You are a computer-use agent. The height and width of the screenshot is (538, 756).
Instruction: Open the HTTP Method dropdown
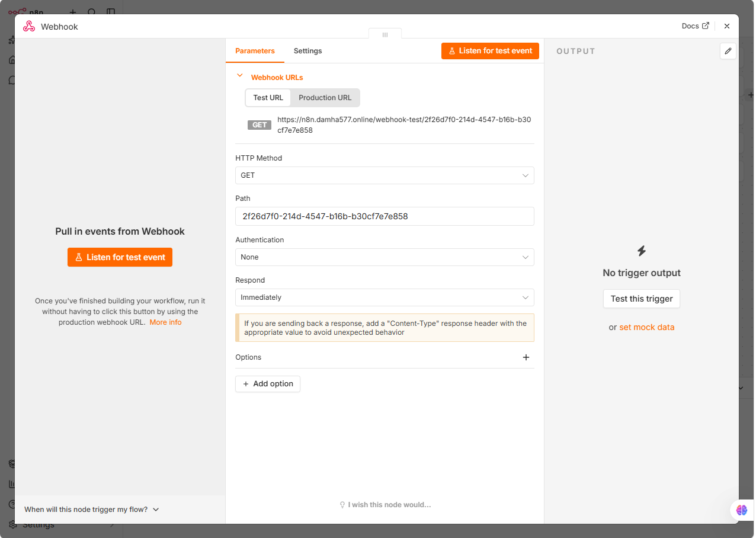(x=385, y=175)
